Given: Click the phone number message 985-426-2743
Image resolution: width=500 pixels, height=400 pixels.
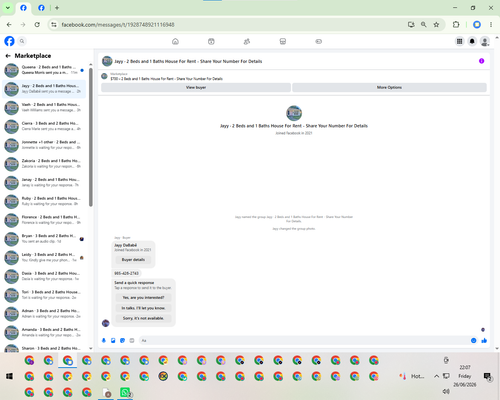Looking at the screenshot, I should 126,273.
